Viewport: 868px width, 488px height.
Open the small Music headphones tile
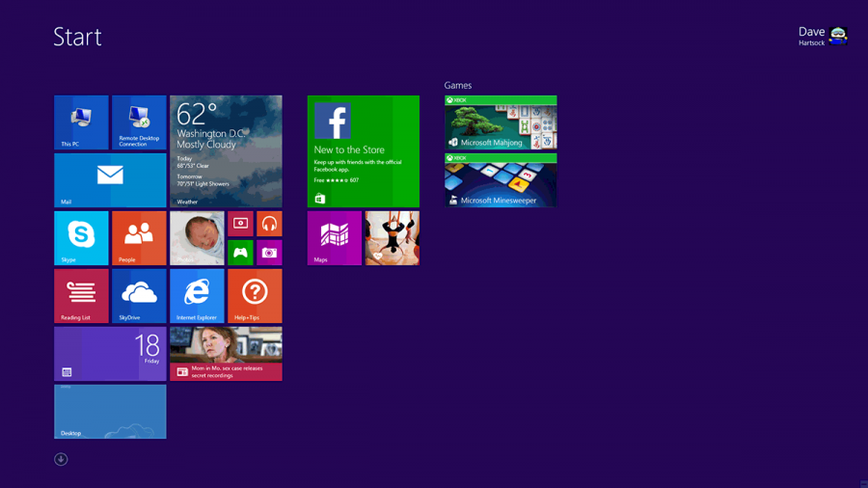pos(269,224)
